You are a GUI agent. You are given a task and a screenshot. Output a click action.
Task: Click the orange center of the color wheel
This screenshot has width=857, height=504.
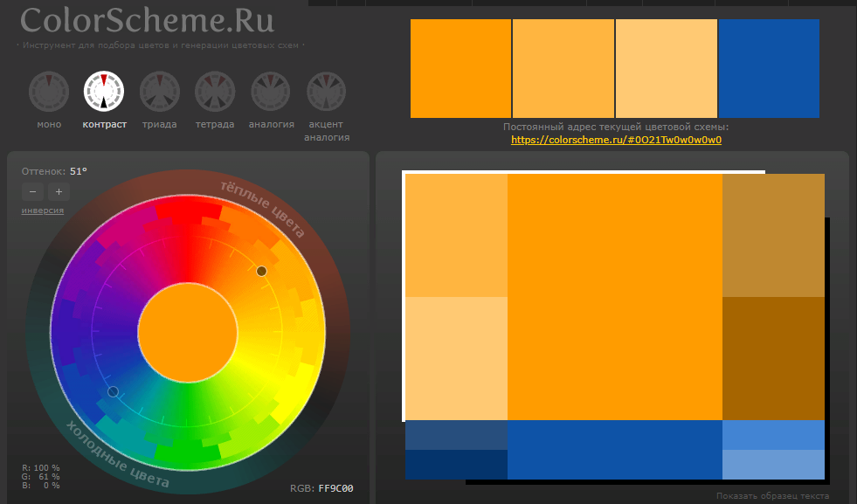[188, 333]
